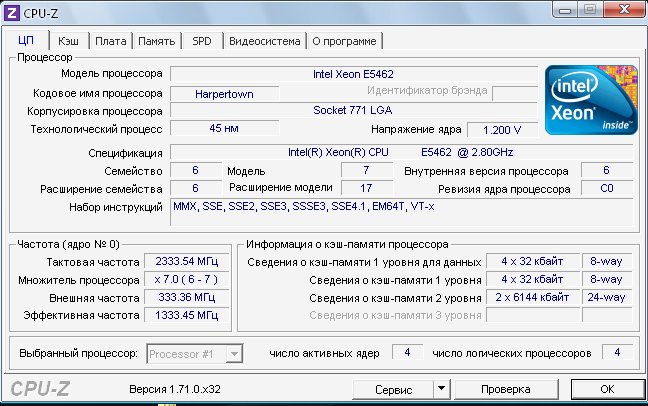Open the Видеосистема tab
This screenshot has width=648, height=406.
[x=264, y=41]
